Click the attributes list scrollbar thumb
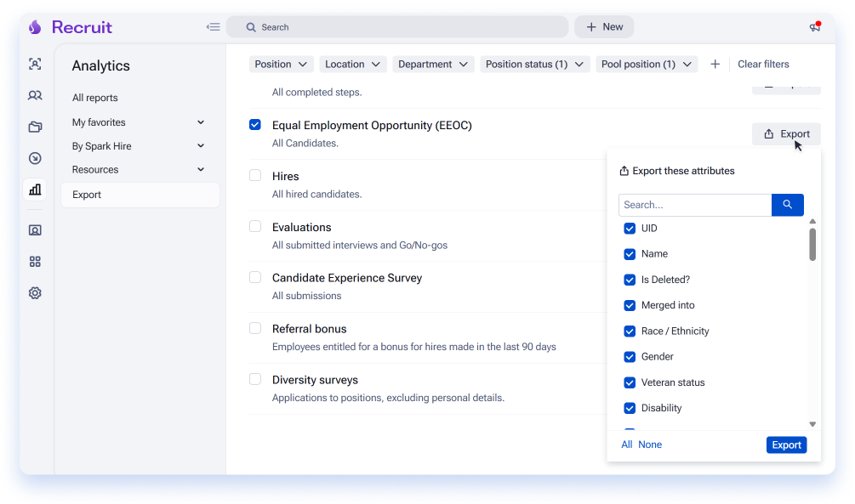Viewport: 855px width, 504px height. coord(812,244)
